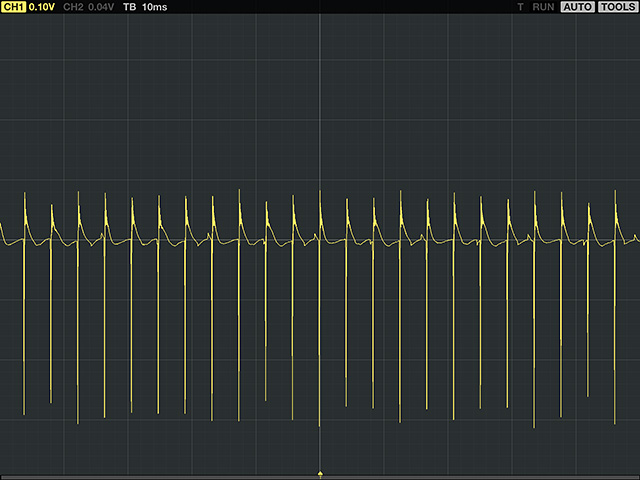Enable the CH2 channel

click(x=72, y=7)
